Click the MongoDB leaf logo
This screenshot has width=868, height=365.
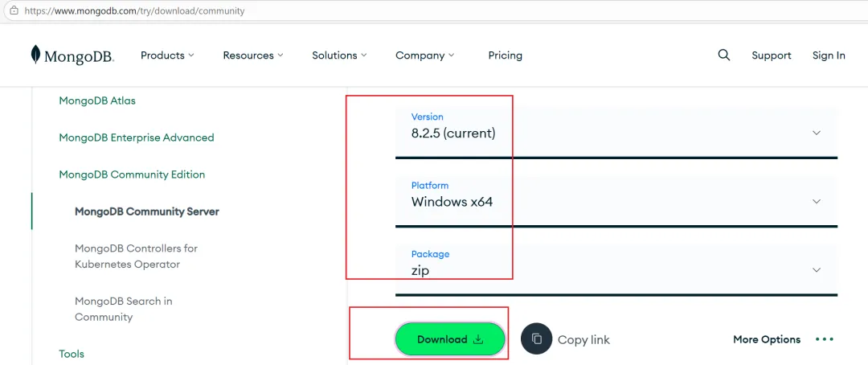click(x=36, y=55)
